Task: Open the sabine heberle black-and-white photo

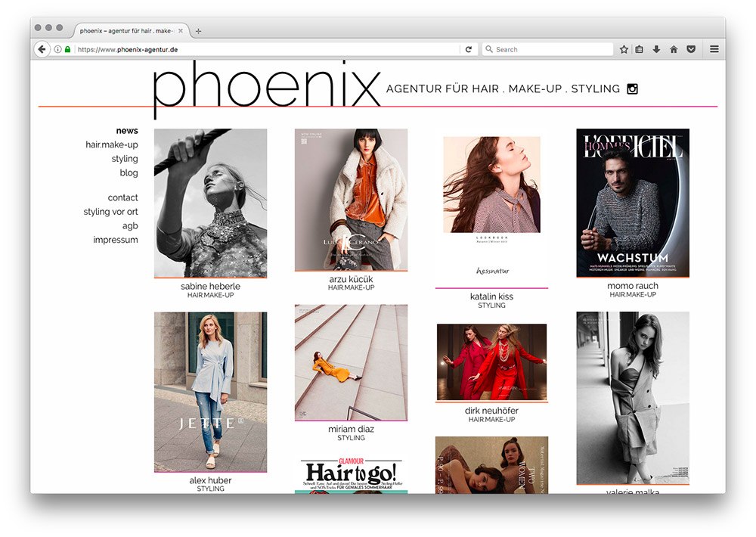Action: point(210,203)
